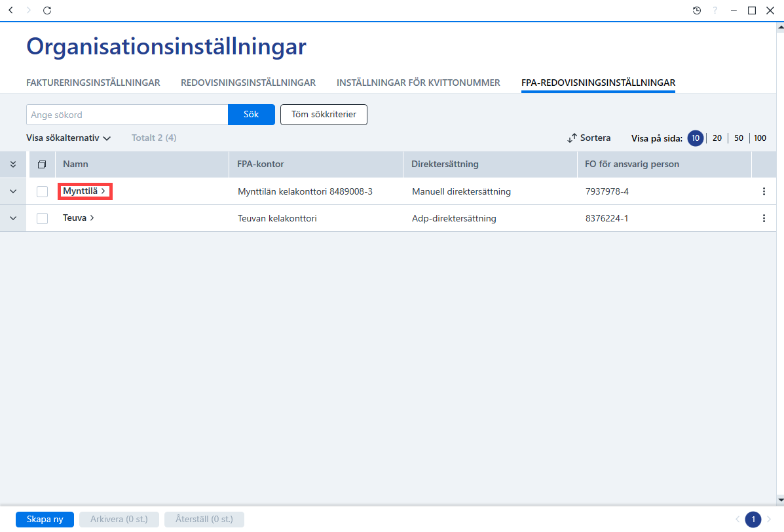The height and width of the screenshot is (532, 784).
Task: Tick the checkbox for Teuva
Action: point(43,219)
